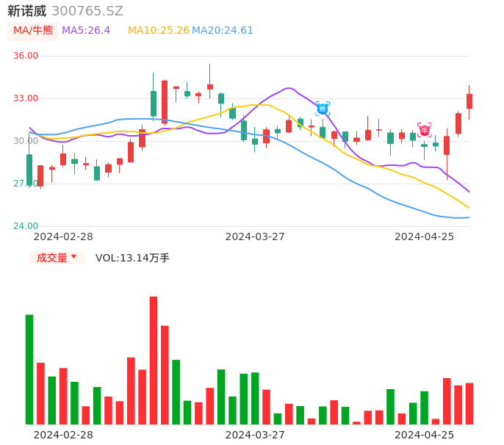Image resolution: width=504 pixels, height=445 pixels.
Task: Toggle the MA10 moving average legend
Action: (x=158, y=31)
